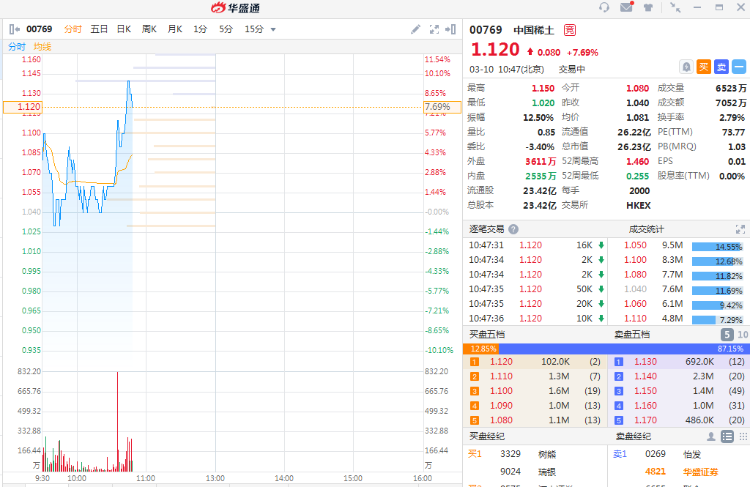Select the 1.130 sell level one row

tap(678, 361)
